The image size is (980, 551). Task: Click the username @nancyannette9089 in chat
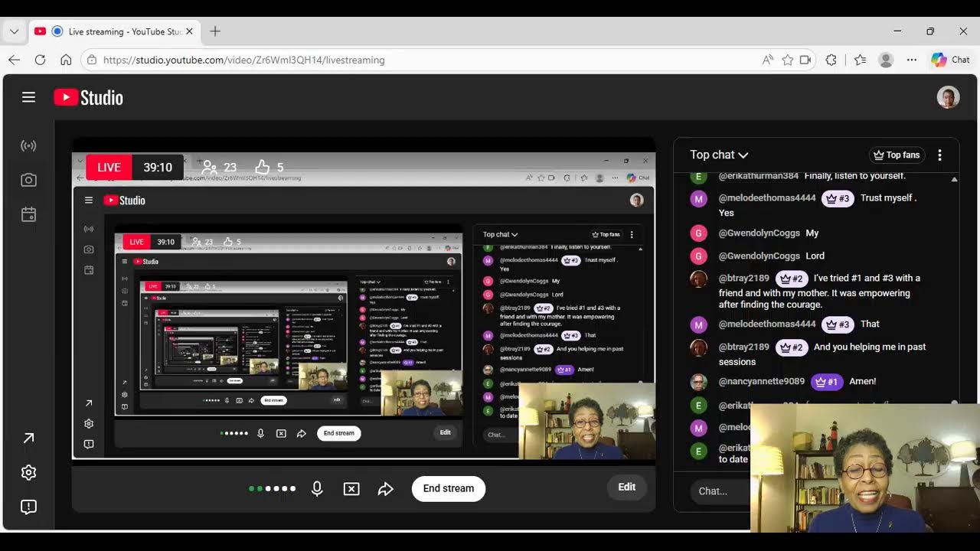762,381
